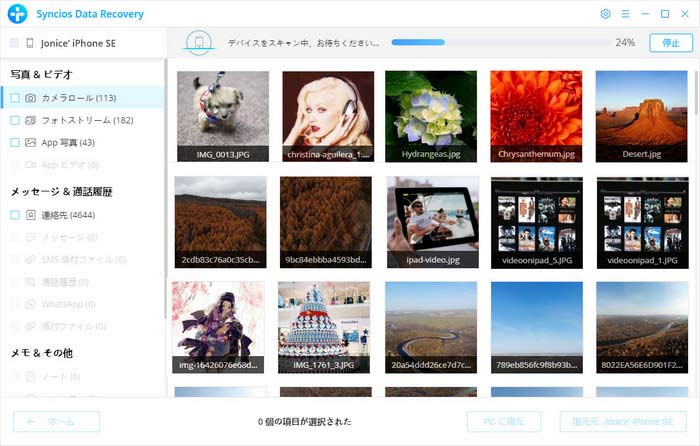
Task: Check the App 写真 (43) checkbox
Action: click(x=15, y=142)
